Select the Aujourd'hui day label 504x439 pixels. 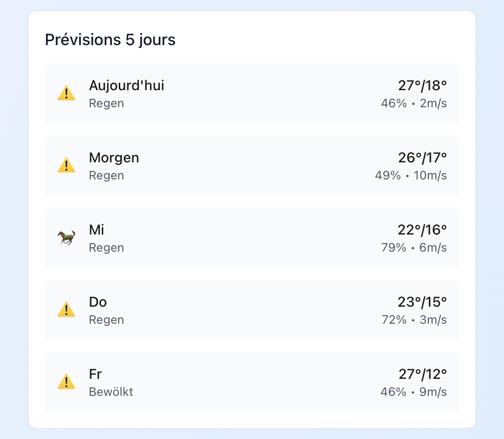point(126,86)
